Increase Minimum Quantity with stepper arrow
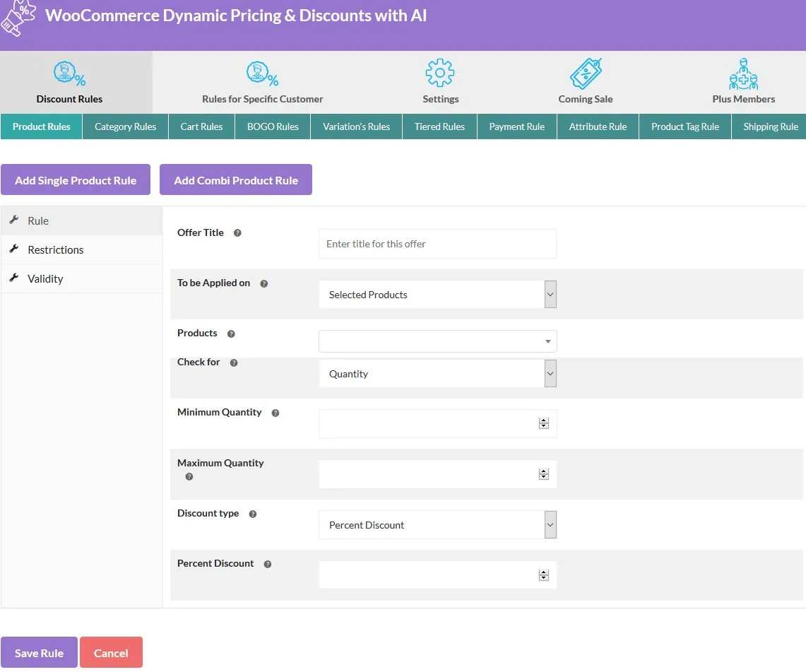The width and height of the screenshot is (806, 672). tap(543, 420)
